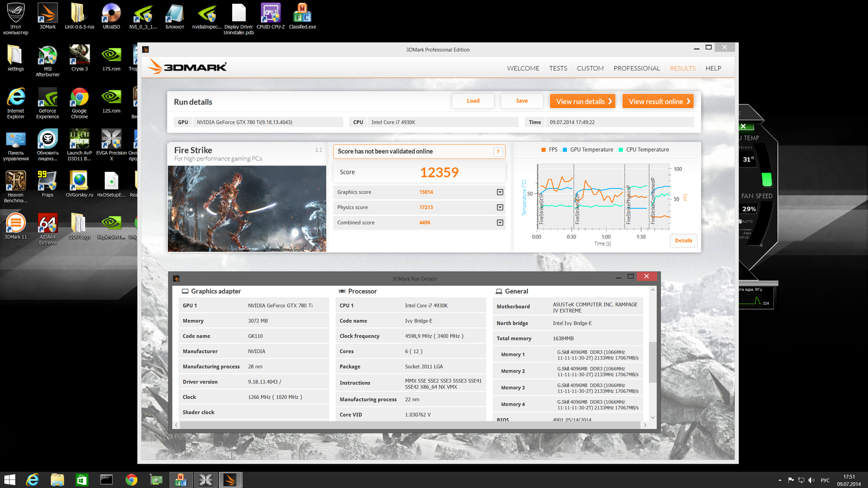Open Crysis 3 desktop icon

(x=79, y=58)
